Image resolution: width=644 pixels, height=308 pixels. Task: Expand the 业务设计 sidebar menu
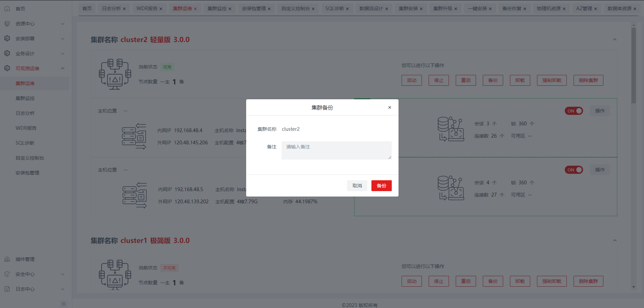[x=63, y=54]
